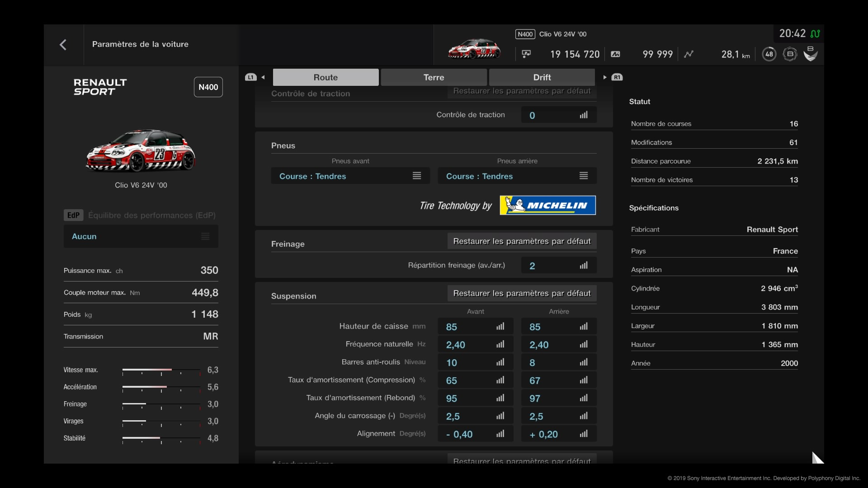The width and height of the screenshot is (868, 488).
Task: Click the credits amount 19 154 720
Action: (x=575, y=54)
